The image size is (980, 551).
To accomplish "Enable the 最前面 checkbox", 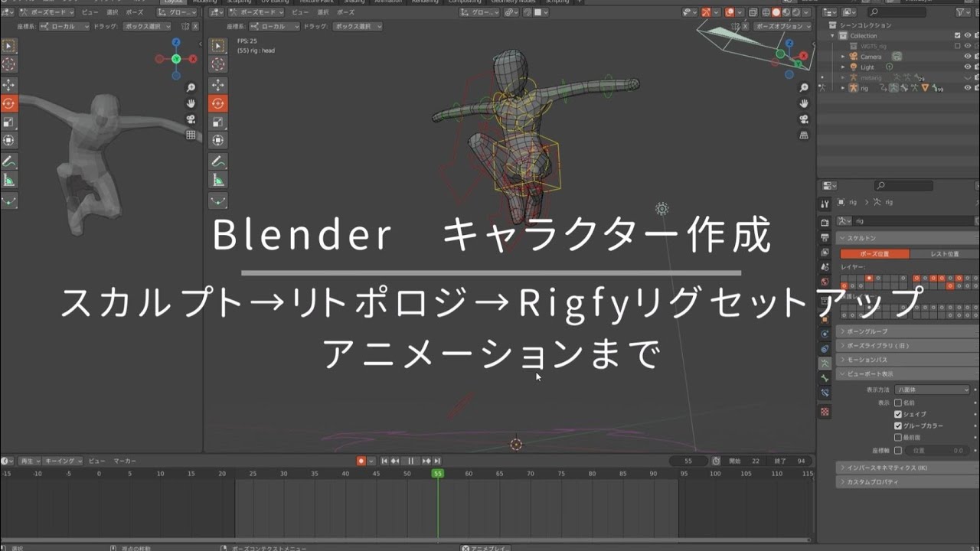I will coord(899,438).
